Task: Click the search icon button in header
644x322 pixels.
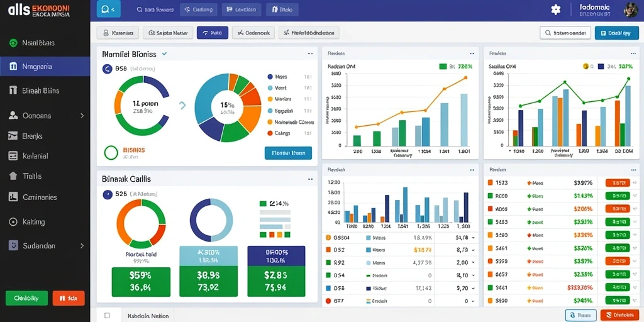Action: [108, 9]
